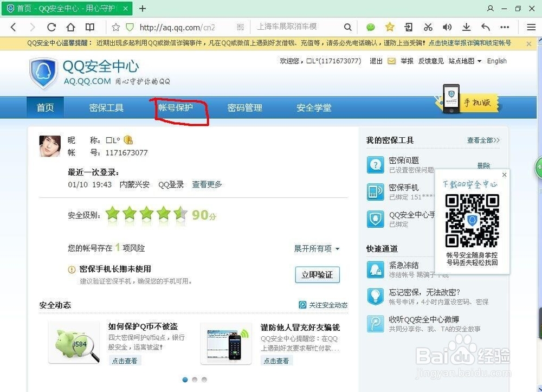Open the browser hamburger menu
This screenshot has width=542, height=392.
coord(531,27)
